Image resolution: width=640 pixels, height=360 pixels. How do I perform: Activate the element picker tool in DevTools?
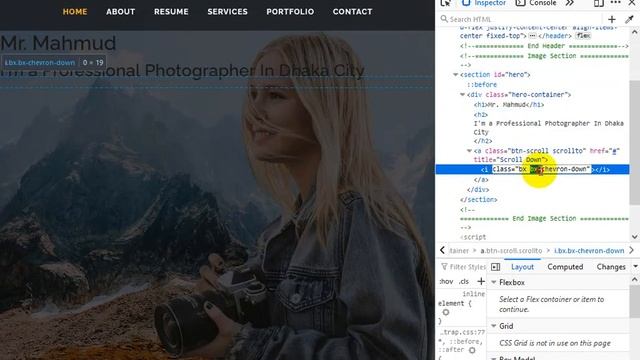[x=446, y=3]
